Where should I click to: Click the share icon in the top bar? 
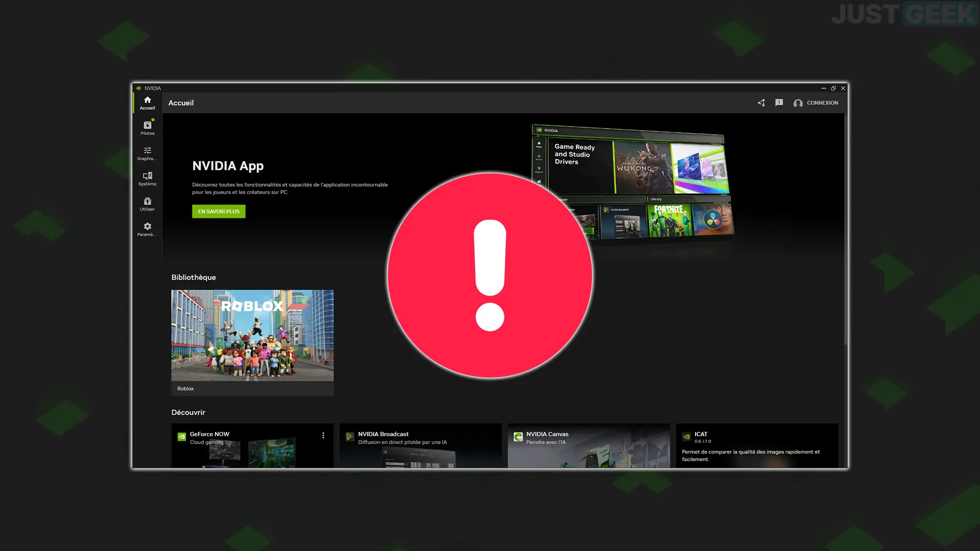(x=761, y=103)
